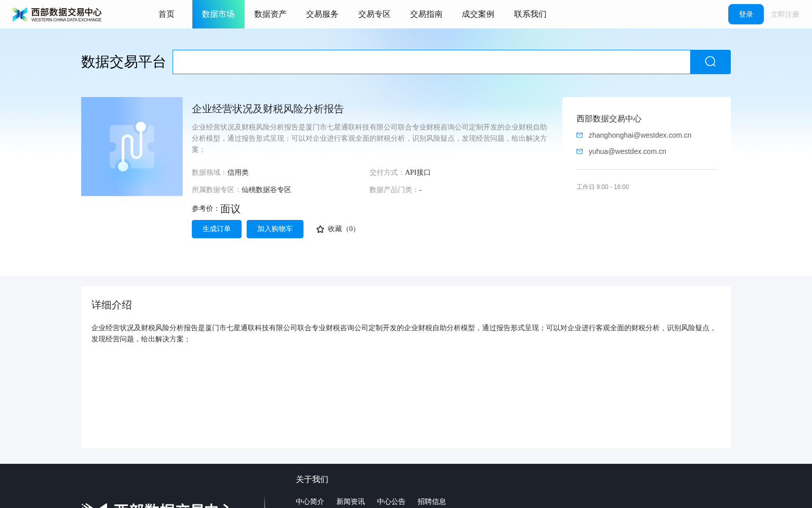Click the star favorite icon
812x508 pixels.
[x=320, y=229]
